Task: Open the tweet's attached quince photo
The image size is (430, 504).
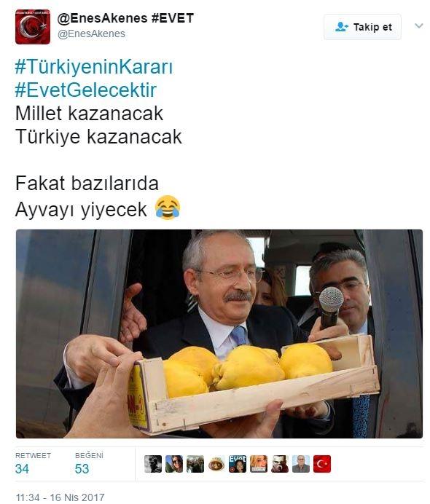Action: [x=219, y=334]
